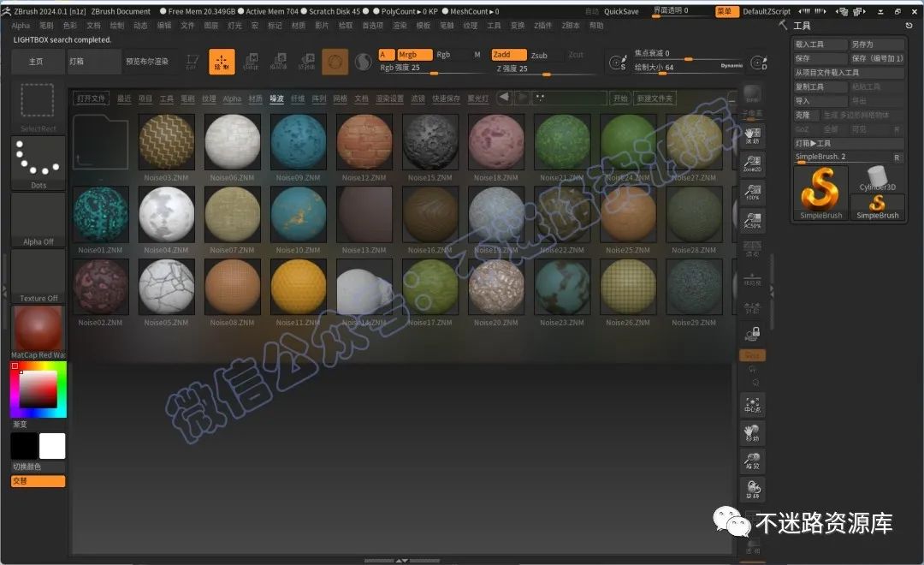
Task: Click the D dynamic brush icon
Action: [758, 62]
